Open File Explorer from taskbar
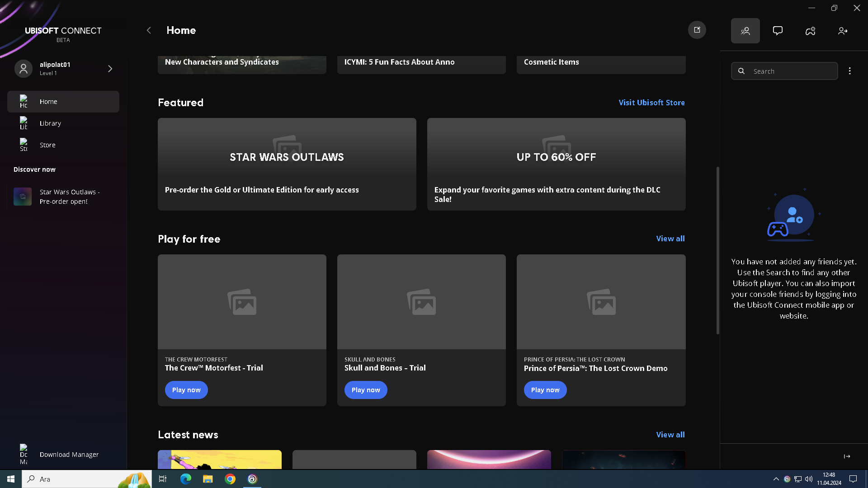The height and width of the screenshot is (488, 868). tap(208, 479)
